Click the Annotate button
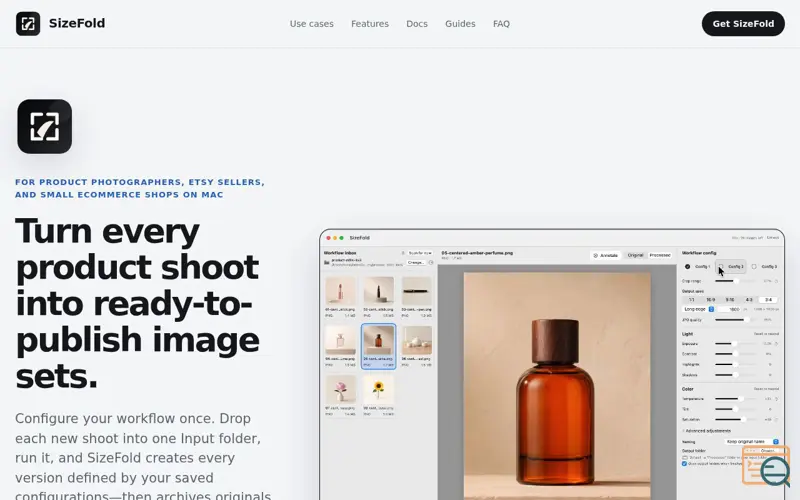The width and height of the screenshot is (800, 500). coord(606,255)
